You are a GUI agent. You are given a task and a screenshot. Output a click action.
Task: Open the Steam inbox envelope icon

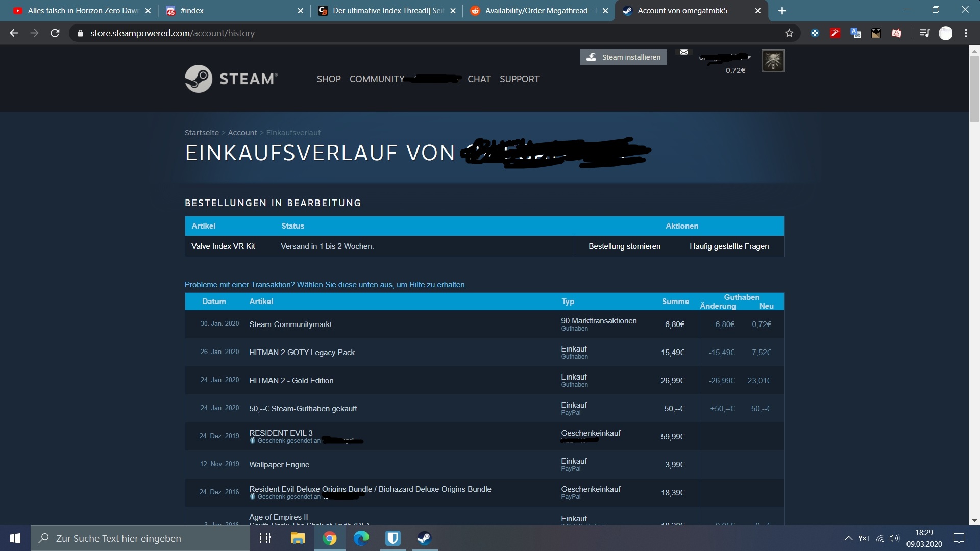[684, 52]
